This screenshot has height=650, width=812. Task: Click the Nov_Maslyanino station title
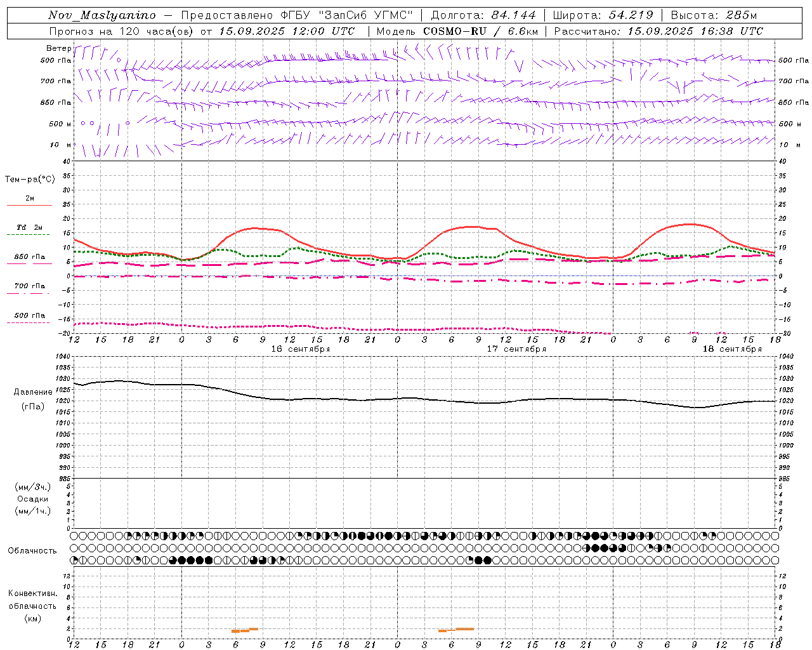(102, 15)
